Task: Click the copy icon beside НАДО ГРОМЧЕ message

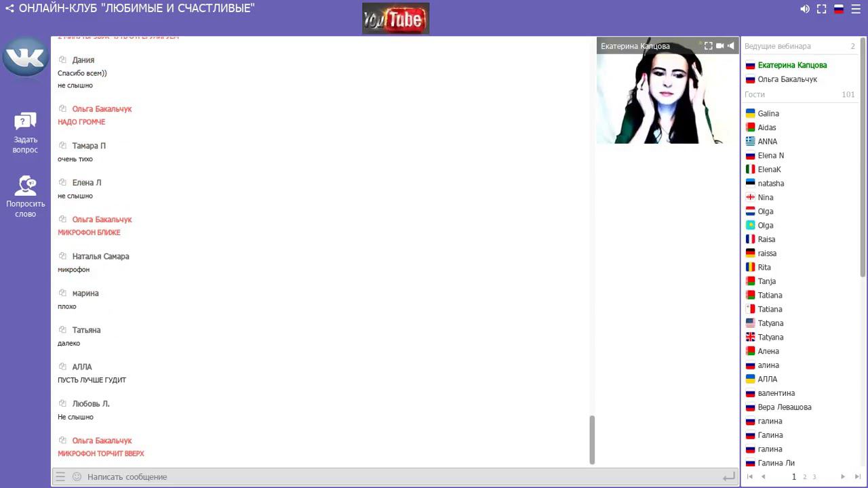Action: 62,108
